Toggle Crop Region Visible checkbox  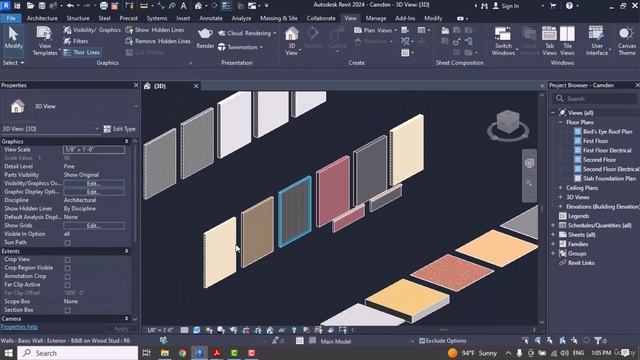tap(67, 268)
